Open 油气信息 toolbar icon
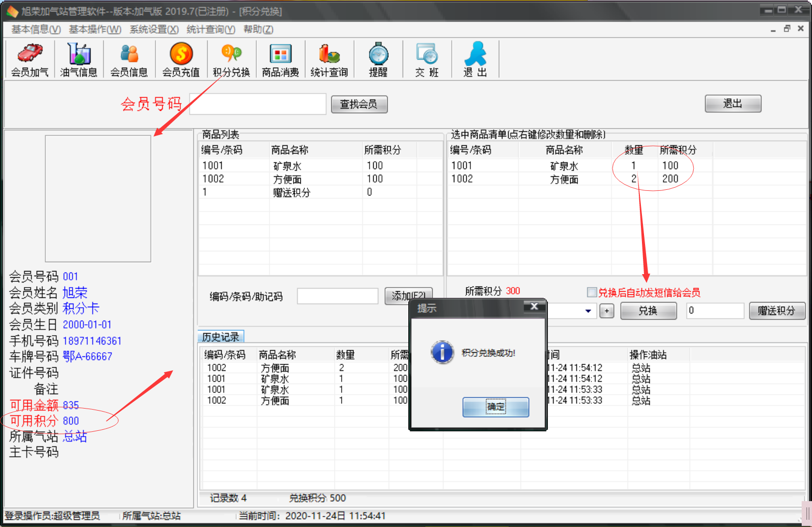The width and height of the screenshot is (812, 527). pyautogui.click(x=79, y=60)
